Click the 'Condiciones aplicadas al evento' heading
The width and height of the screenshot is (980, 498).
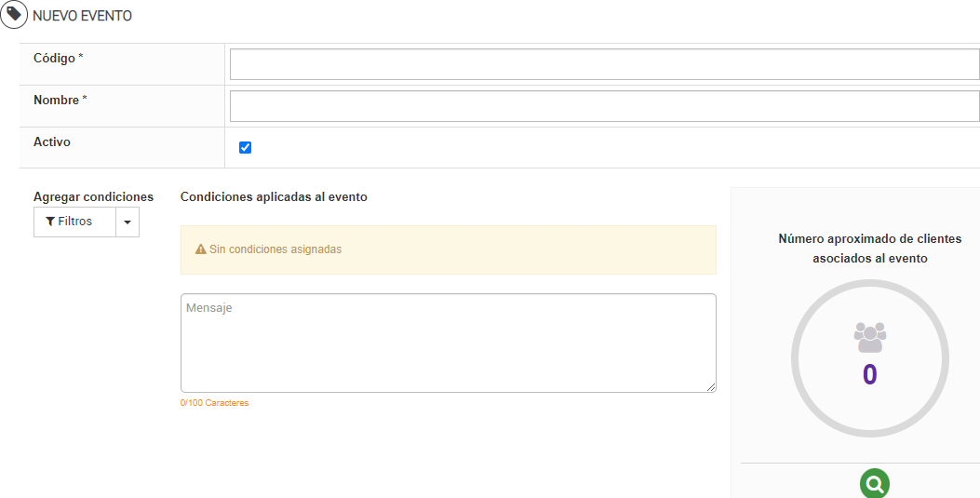[274, 197]
